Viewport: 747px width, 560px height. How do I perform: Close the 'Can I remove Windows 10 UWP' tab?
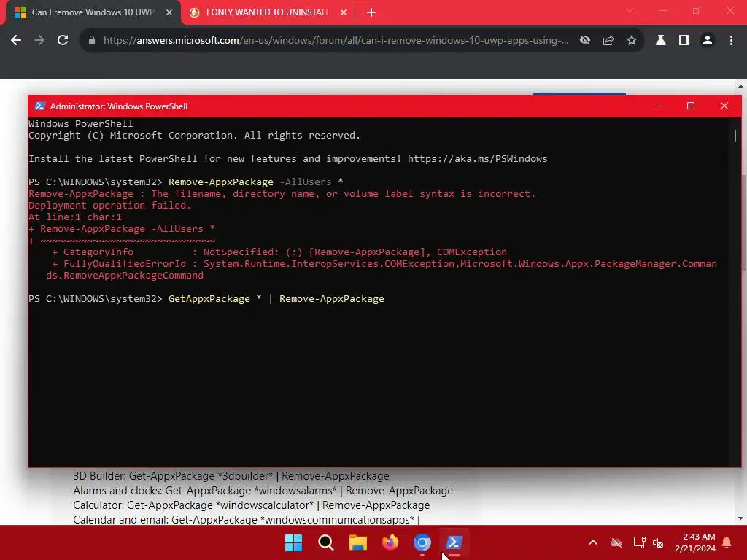(x=169, y=12)
